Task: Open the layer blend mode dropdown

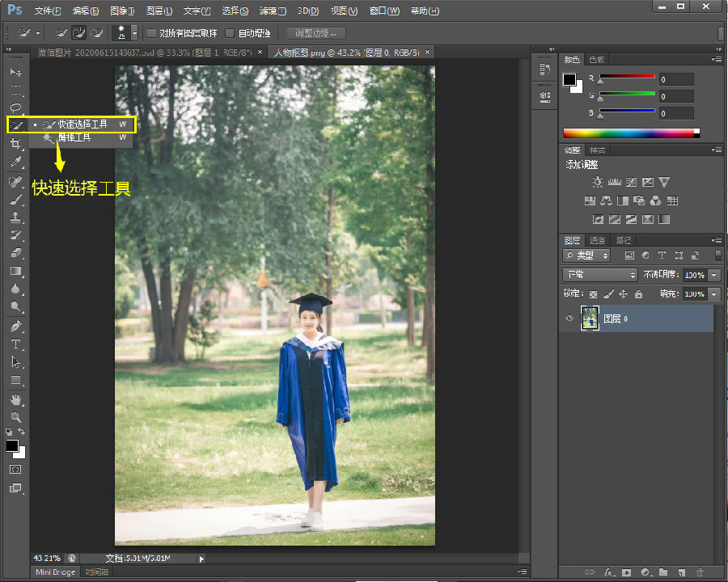Action: pos(599,275)
